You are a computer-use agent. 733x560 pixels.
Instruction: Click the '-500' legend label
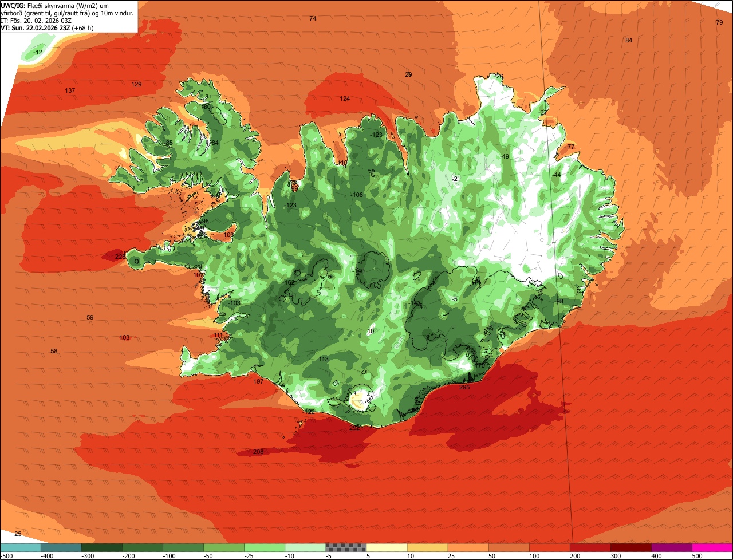(7, 556)
